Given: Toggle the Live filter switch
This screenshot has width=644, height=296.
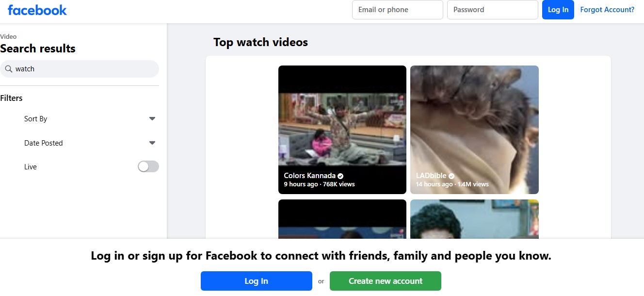Looking at the screenshot, I should pos(148,166).
